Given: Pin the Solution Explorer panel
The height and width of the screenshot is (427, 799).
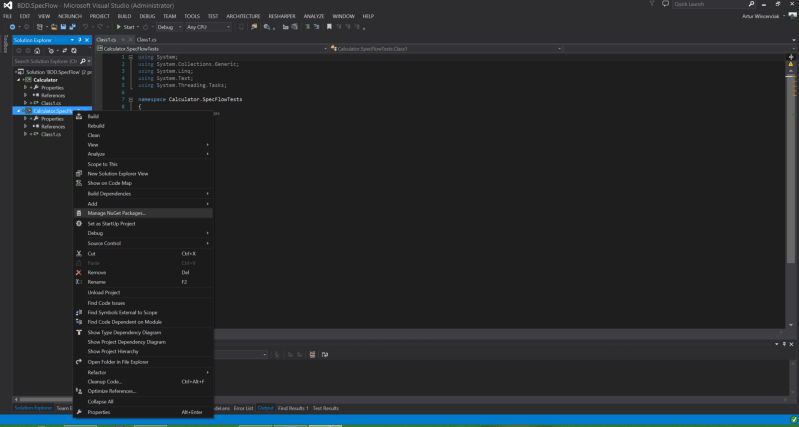Looking at the screenshot, I should [79, 39].
